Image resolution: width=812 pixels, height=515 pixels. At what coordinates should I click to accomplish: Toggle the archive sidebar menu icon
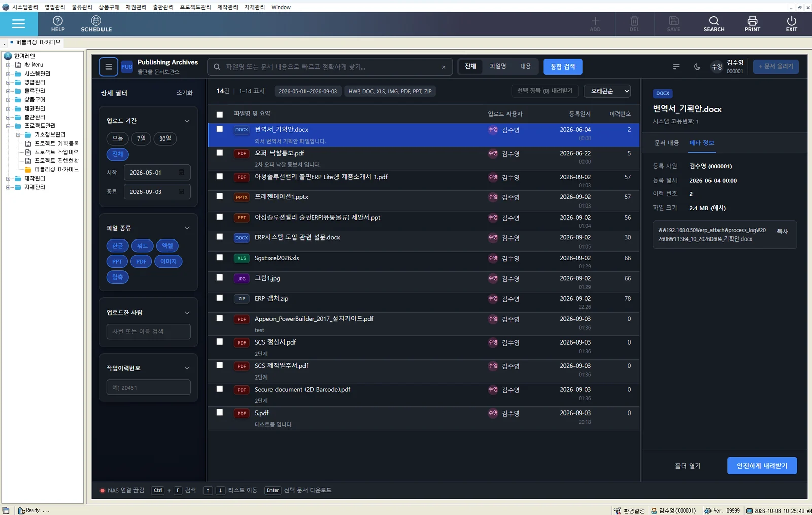109,66
